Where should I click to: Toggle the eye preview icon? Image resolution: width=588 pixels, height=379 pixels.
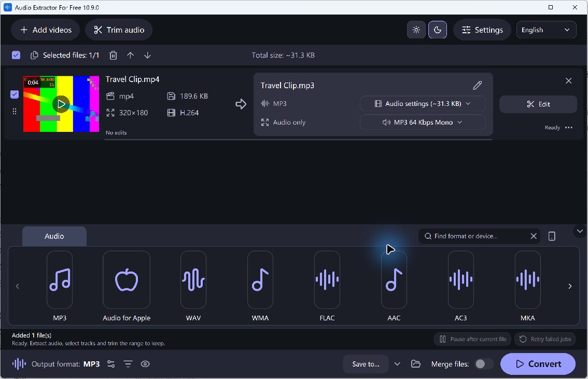[145, 364]
